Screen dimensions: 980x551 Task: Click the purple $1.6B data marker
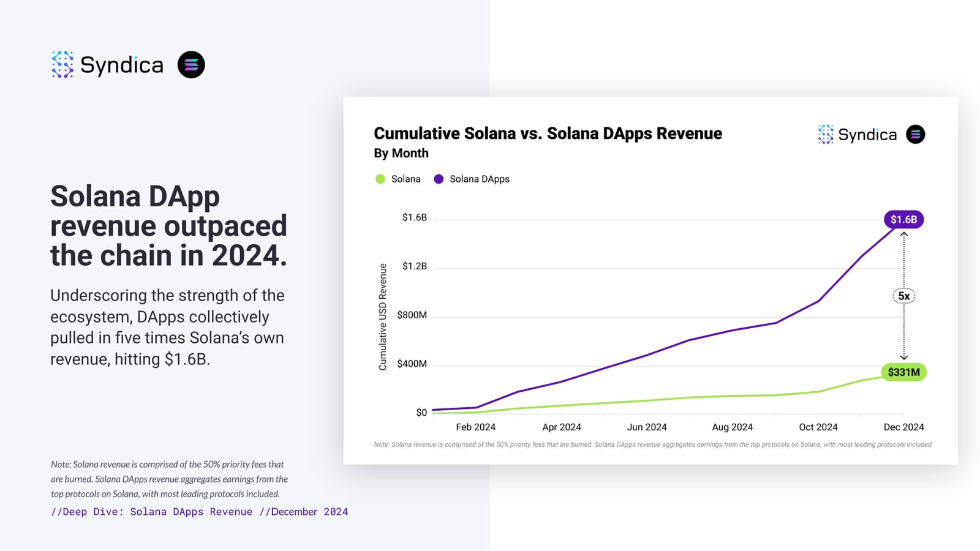pos(903,219)
